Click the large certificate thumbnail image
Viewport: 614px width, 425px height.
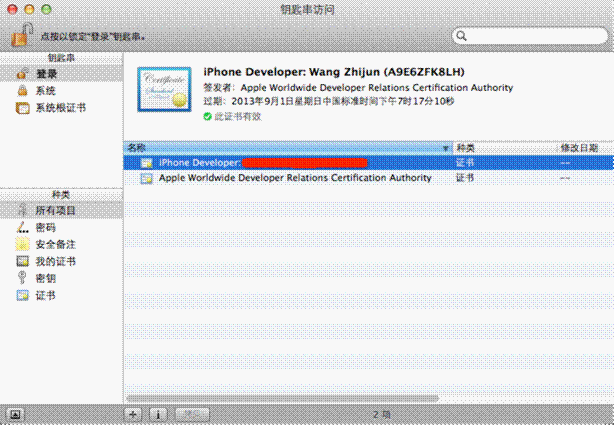pos(164,89)
